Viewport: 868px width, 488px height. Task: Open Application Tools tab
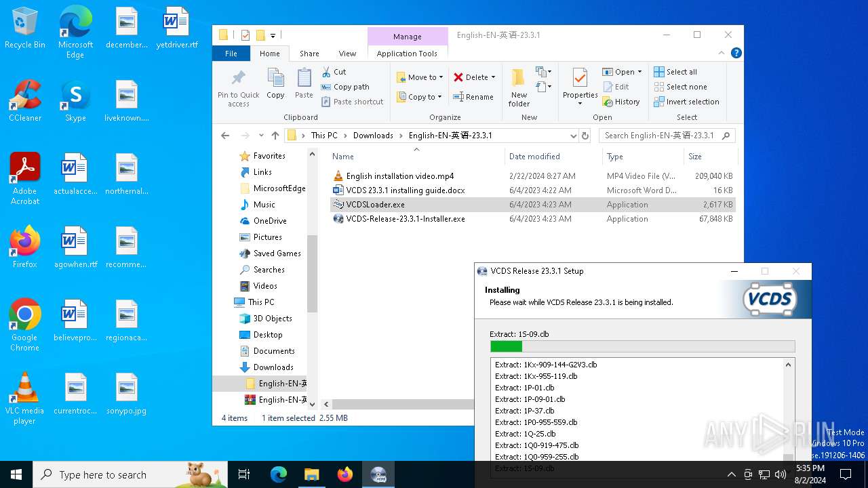pos(407,54)
